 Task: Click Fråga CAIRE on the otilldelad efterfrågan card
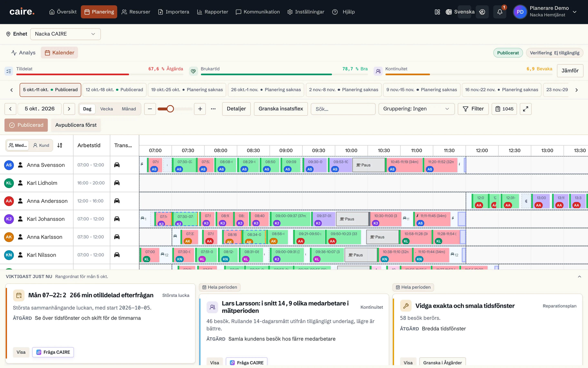click(53, 352)
